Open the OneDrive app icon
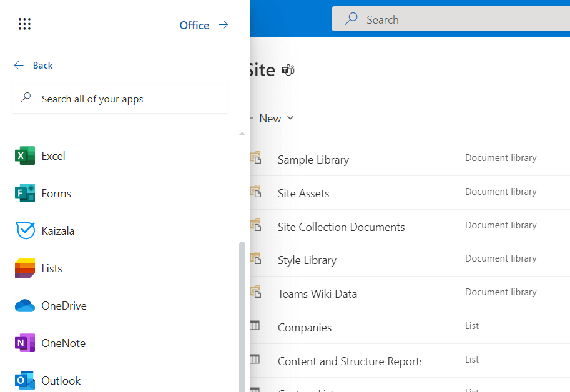 pyautogui.click(x=25, y=305)
